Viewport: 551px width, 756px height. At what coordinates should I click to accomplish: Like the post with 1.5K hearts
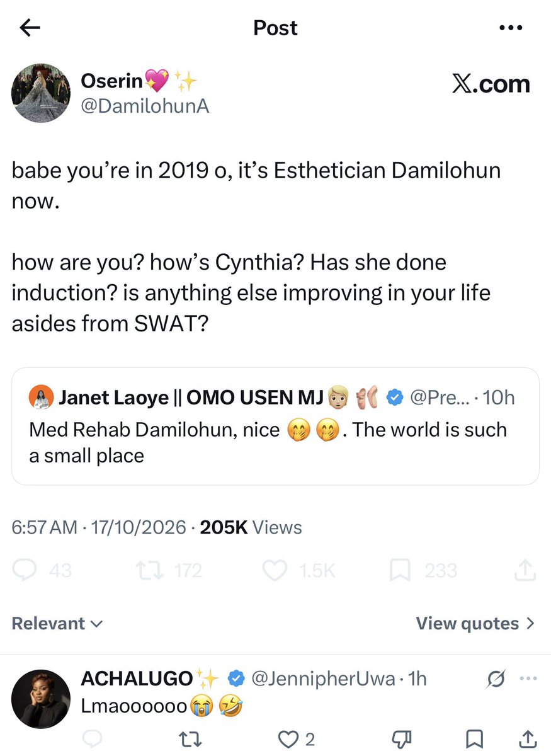(298, 571)
